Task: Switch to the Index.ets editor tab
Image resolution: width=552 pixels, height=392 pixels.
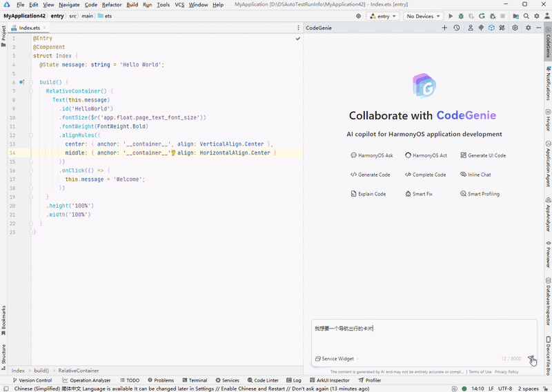Action: [29, 28]
